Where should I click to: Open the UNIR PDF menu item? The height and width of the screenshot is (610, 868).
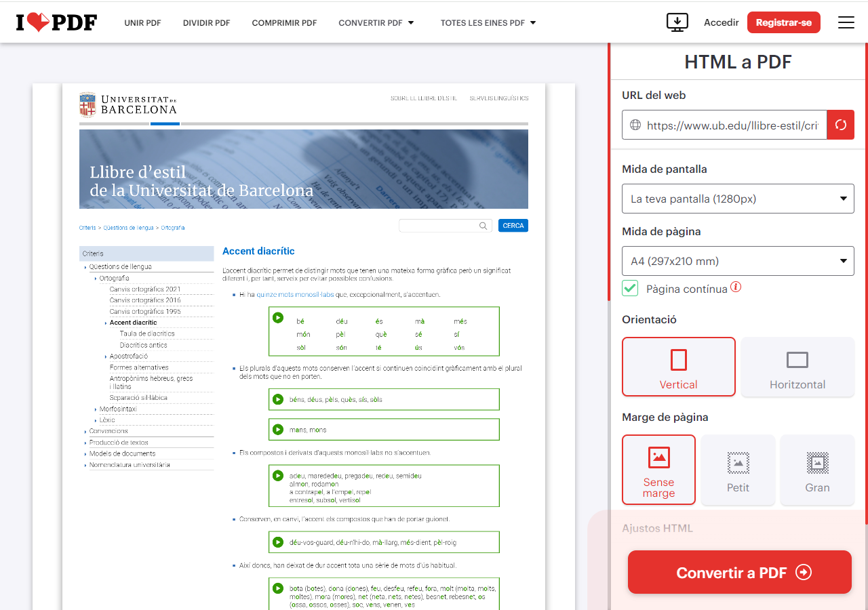point(142,23)
